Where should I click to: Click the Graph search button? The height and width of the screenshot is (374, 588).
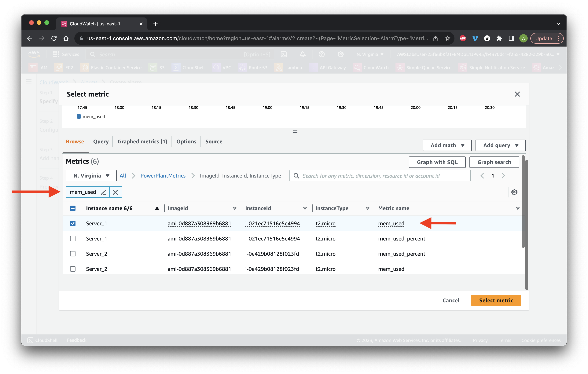click(494, 162)
